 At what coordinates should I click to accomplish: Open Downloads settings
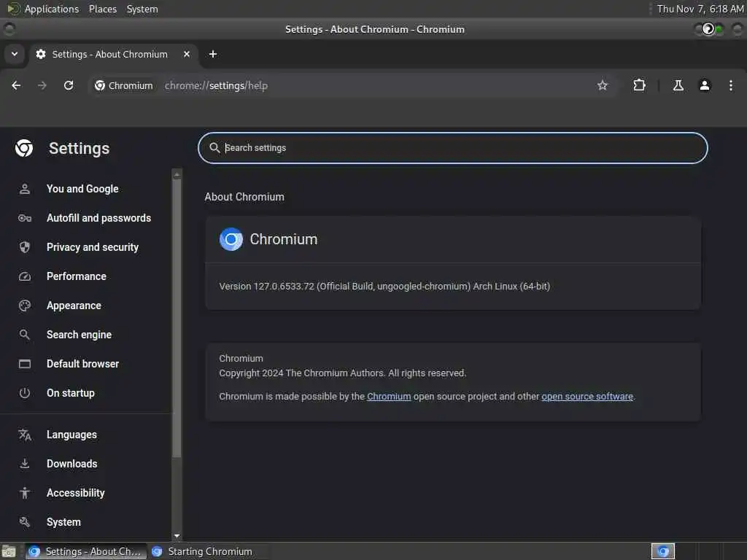click(72, 464)
